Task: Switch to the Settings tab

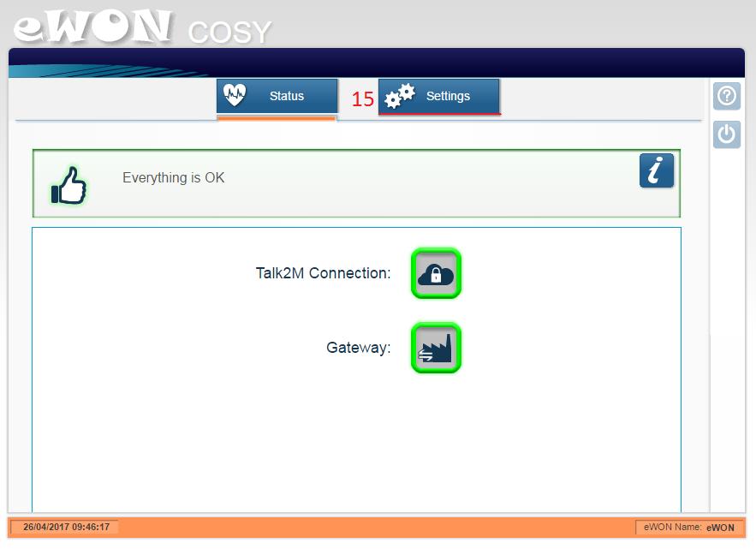Action: [x=438, y=96]
